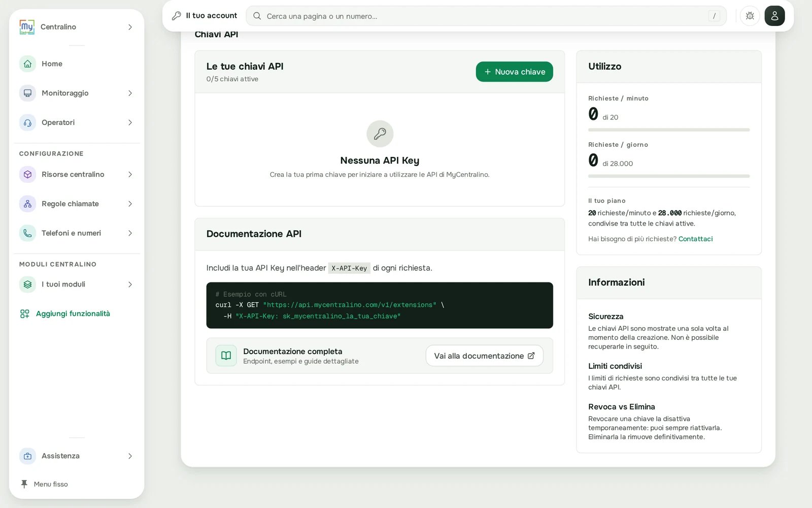
Task: Click the Aggiungi funzionalità grid icon
Action: pos(24,314)
